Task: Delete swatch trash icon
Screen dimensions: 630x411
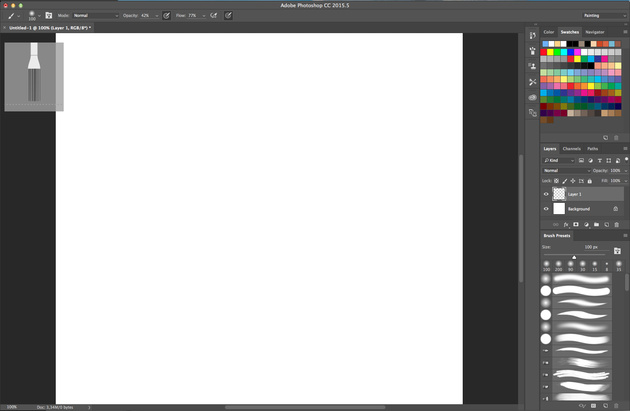Action: pyautogui.click(x=616, y=138)
